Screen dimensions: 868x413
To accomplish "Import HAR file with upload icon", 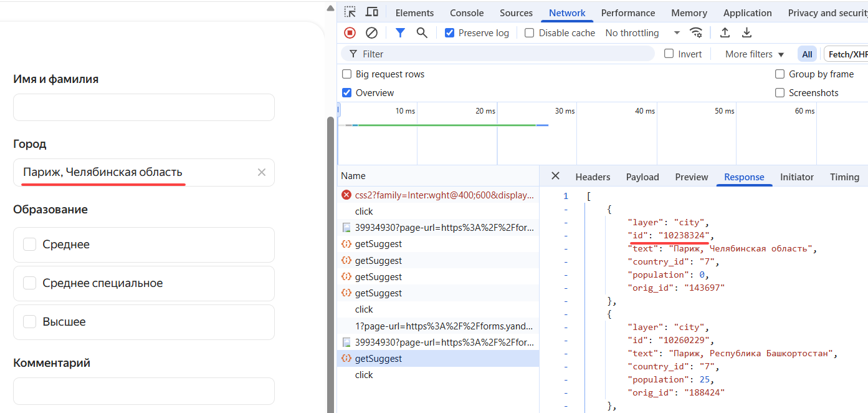I will click(725, 33).
